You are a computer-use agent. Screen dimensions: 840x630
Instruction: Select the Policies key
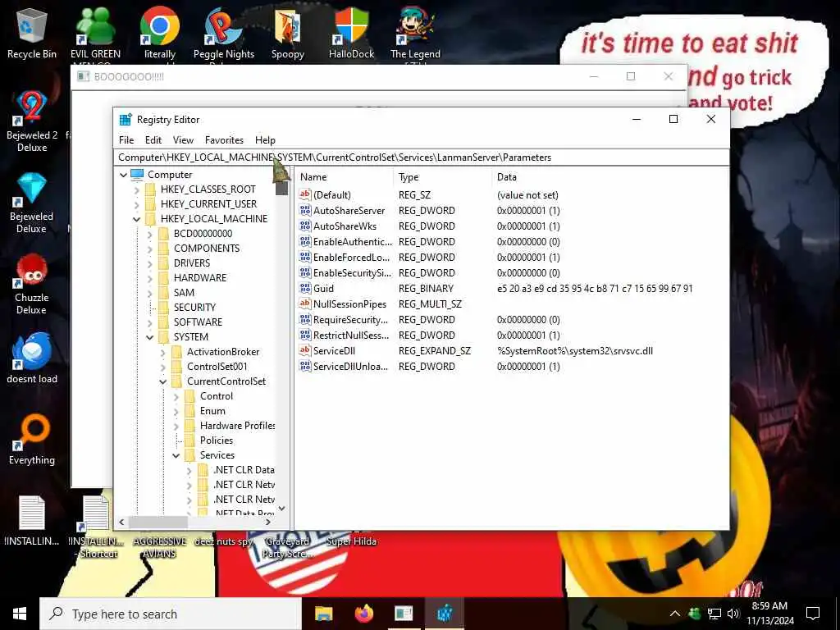[x=217, y=441]
